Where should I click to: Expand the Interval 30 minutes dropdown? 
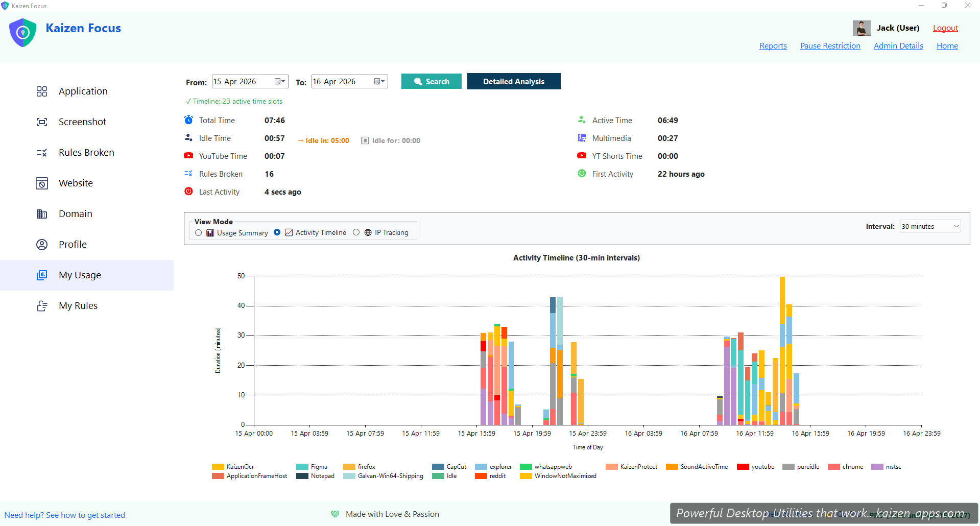click(x=929, y=226)
